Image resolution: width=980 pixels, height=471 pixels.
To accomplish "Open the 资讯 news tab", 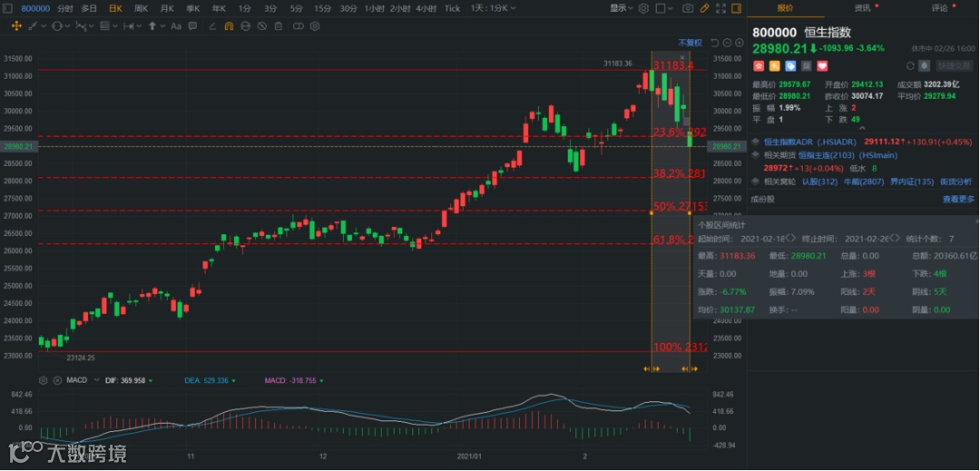I will click(863, 8).
